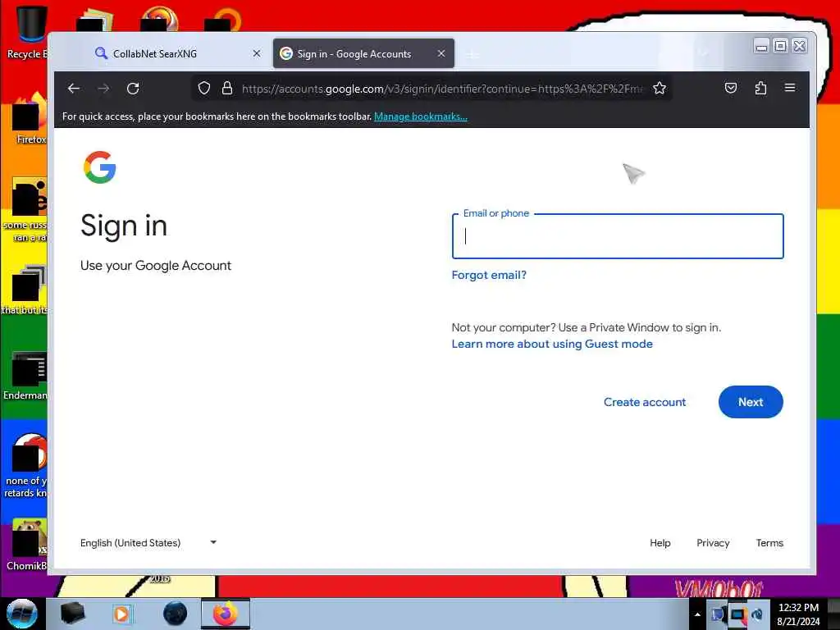Viewport: 840px width, 630px height.
Task: Open the Manage bookmarks link
Action: point(421,116)
